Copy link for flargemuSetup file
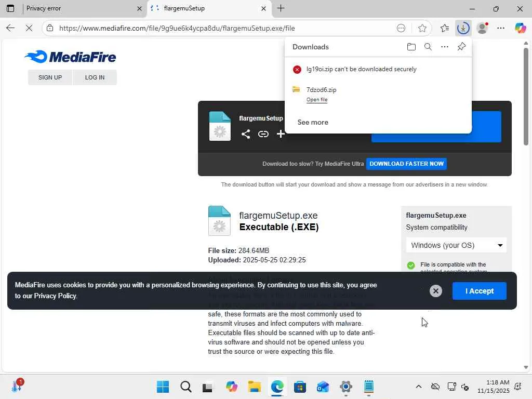 [x=263, y=134]
